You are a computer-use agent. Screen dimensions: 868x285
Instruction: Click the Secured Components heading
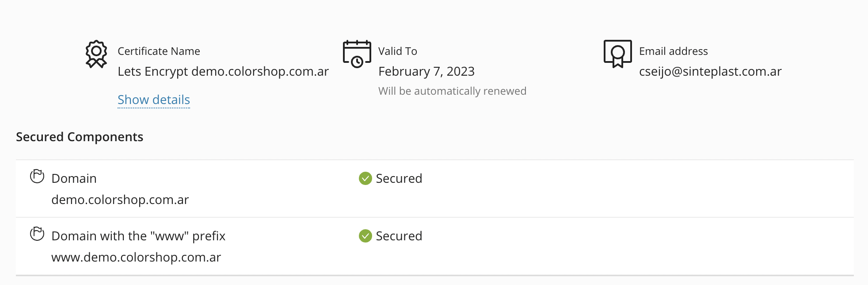coord(80,137)
